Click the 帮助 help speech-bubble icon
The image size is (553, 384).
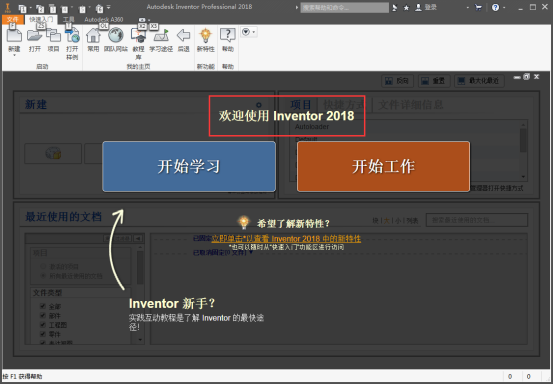pyautogui.click(x=228, y=36)
